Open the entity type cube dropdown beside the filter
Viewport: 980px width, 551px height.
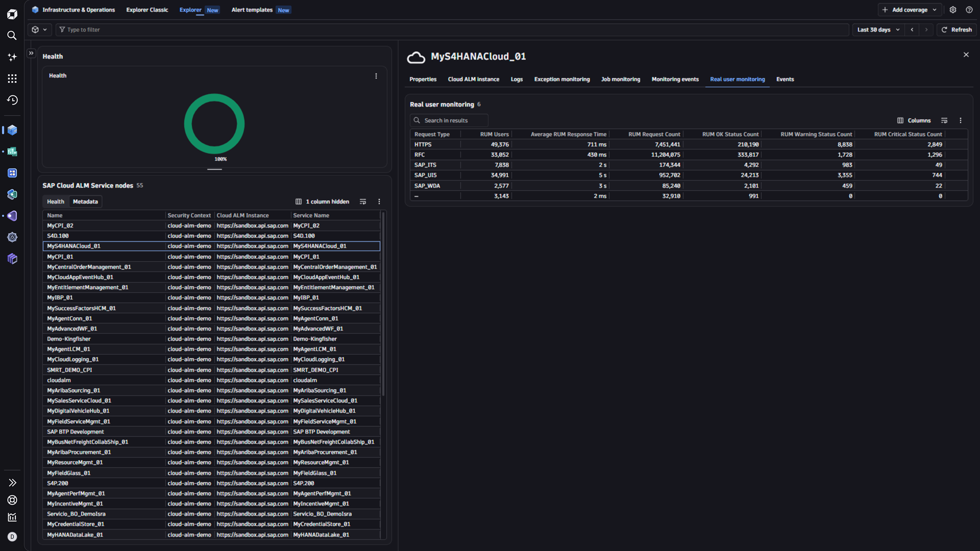pyautogui.click(x=39, y=30)
